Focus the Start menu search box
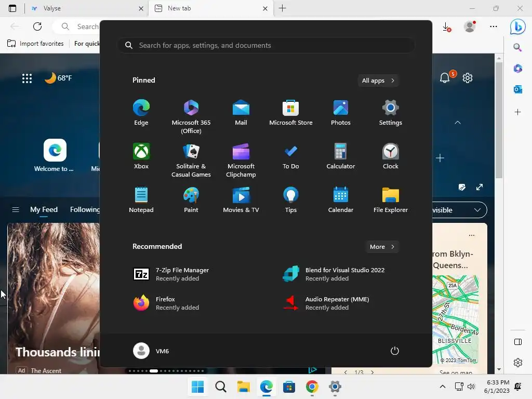Screen dimensions: 532x399 266,45
